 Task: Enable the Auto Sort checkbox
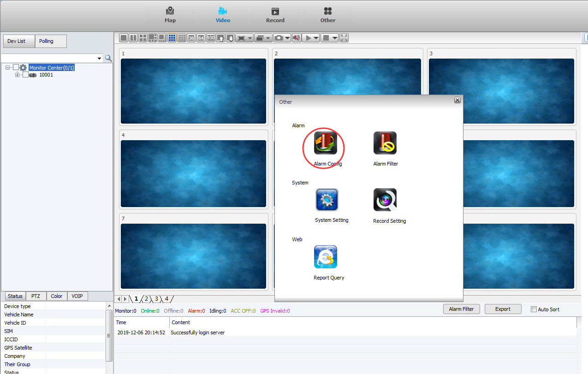coord(534,309)
